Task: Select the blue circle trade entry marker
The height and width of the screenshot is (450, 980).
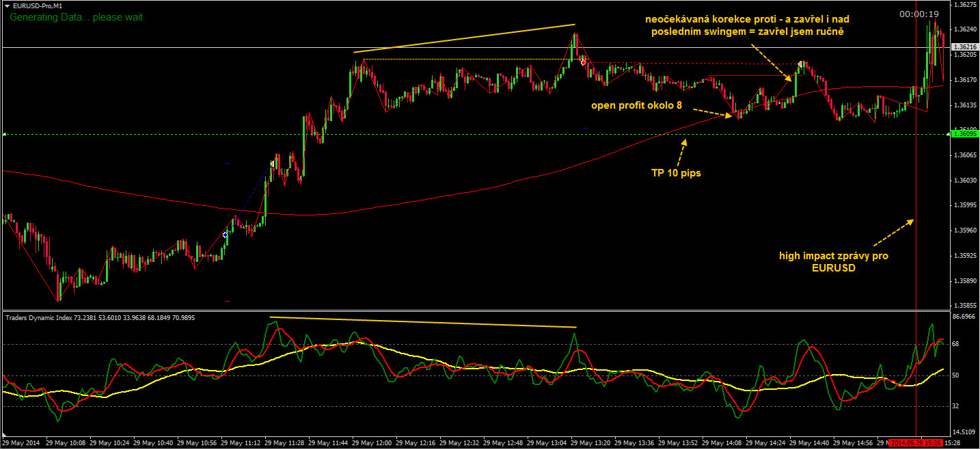Action: click(226, 235)
